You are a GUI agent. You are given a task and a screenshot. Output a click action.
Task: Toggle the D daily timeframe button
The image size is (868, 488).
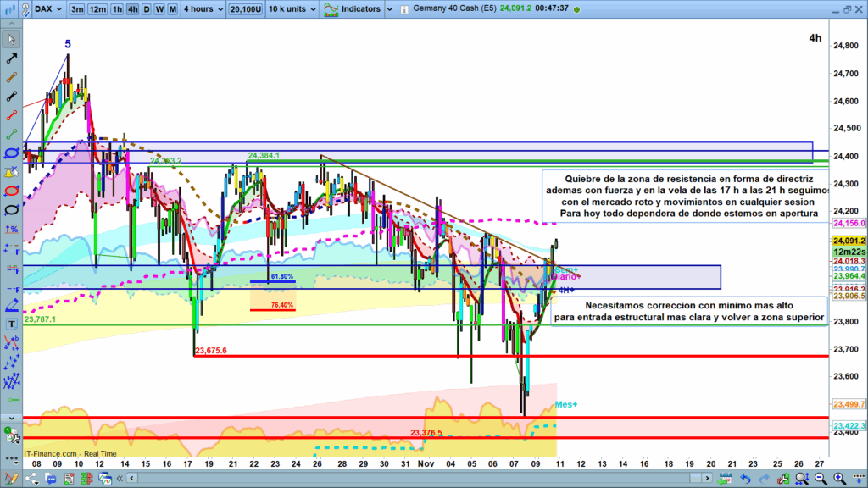(x=147, y=9)
